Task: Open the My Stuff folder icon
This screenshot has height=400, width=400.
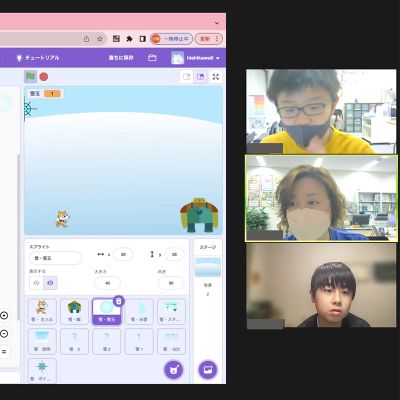Action: point(152,58)
